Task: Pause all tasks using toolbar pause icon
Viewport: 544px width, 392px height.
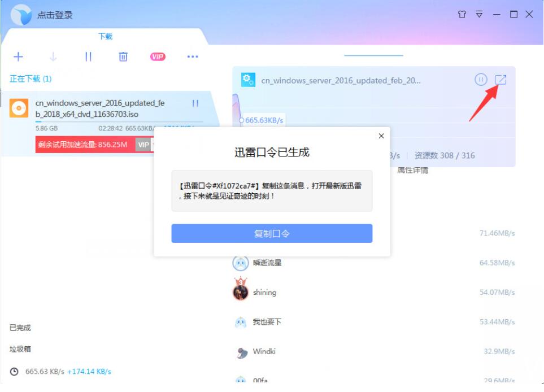Action: coord(88,56)
